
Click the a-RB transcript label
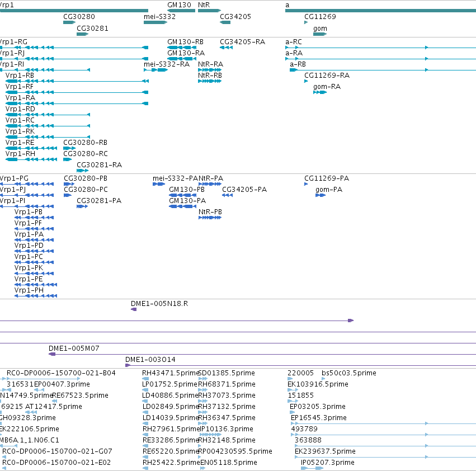(x=298, y=64)
